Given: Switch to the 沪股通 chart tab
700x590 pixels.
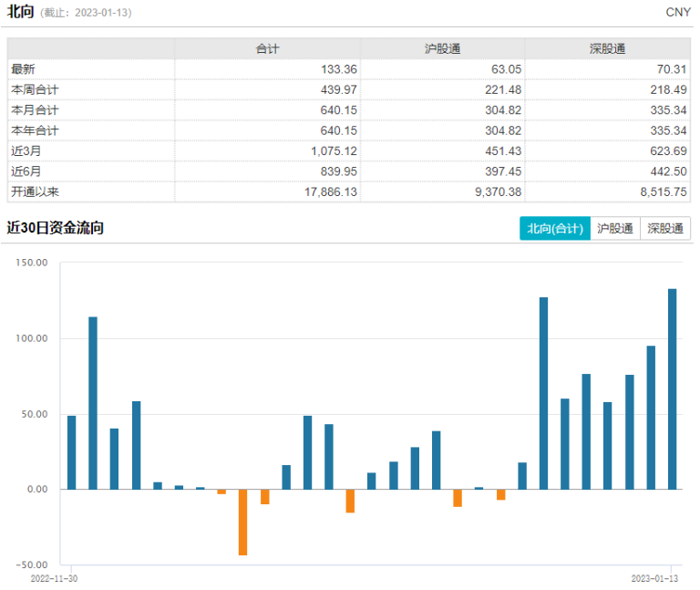Looking at the screenshot, I should pyautogui.click(x=614, y=229).
